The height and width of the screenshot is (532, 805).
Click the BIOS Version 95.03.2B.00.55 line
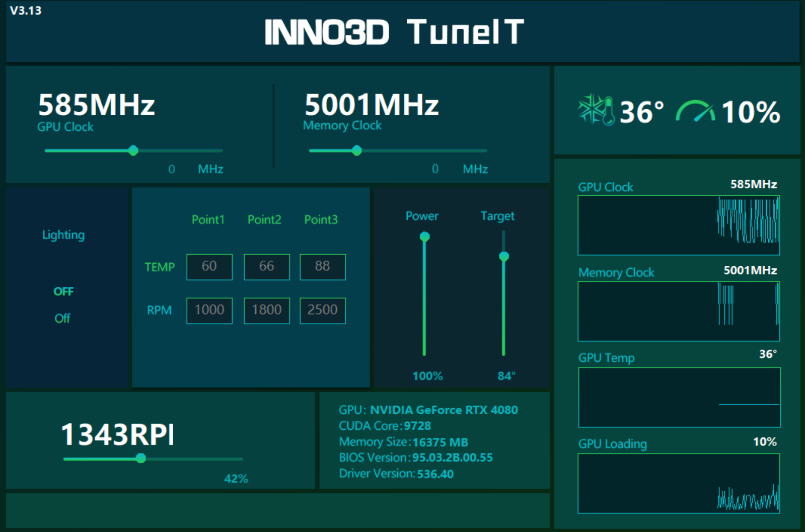point(415,458)
